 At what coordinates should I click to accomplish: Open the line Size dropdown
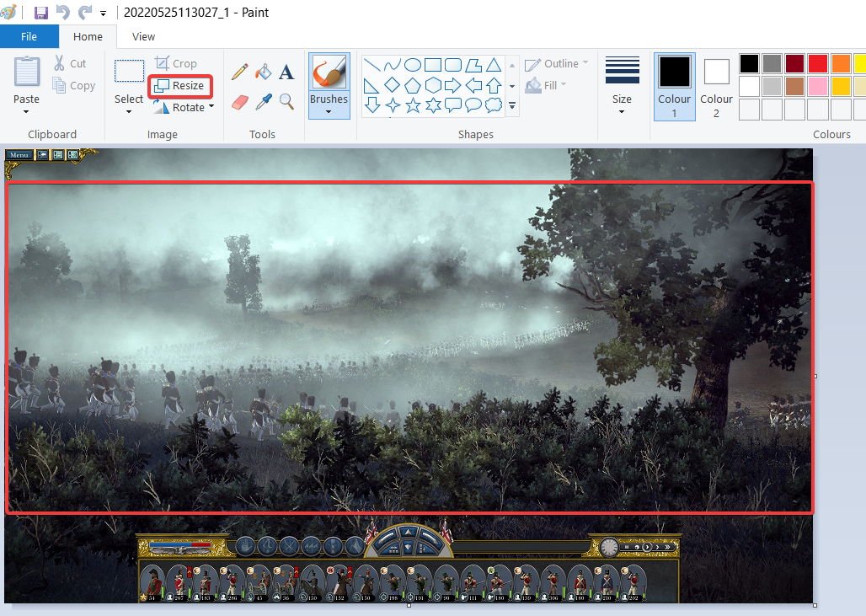tap(622, 84)
